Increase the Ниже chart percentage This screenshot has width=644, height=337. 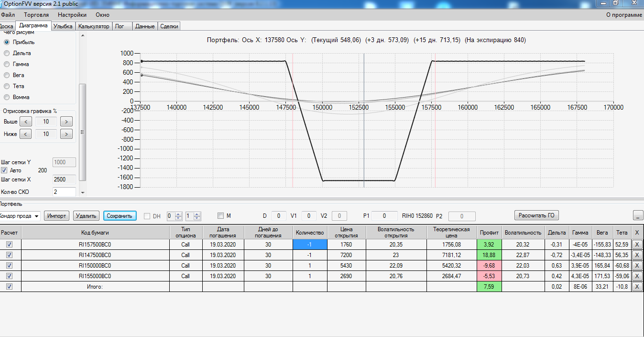[x=66, y=134]
